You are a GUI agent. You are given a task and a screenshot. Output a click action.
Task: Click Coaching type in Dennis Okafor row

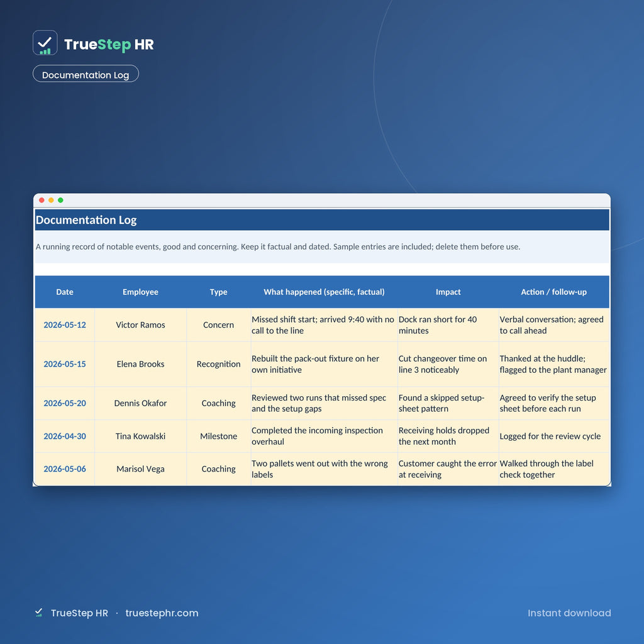tap(218, 403)
